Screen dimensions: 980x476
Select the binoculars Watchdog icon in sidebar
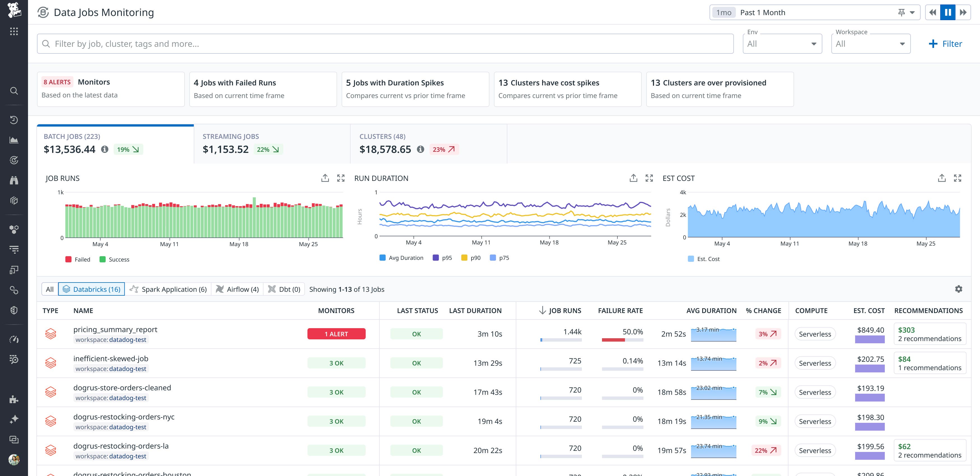pyautogui.click(x=14, y=179)
